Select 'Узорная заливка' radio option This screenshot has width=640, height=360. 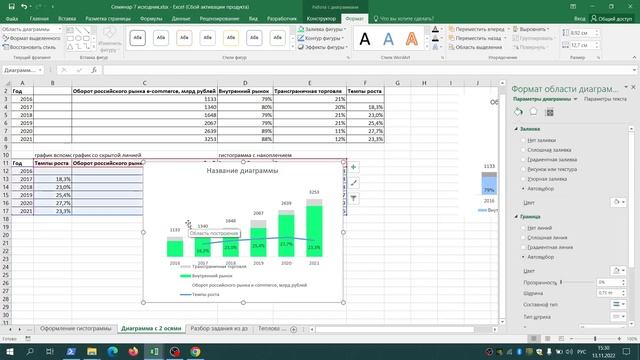click(x=524, y=179)
